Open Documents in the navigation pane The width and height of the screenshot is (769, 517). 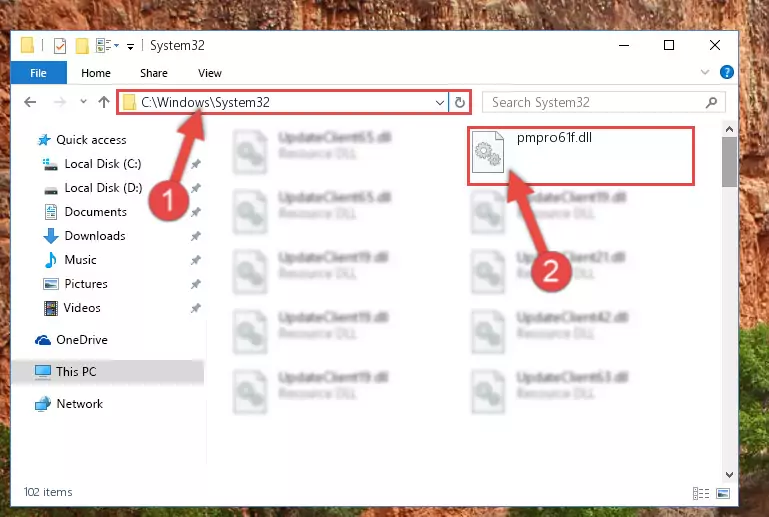96,212
